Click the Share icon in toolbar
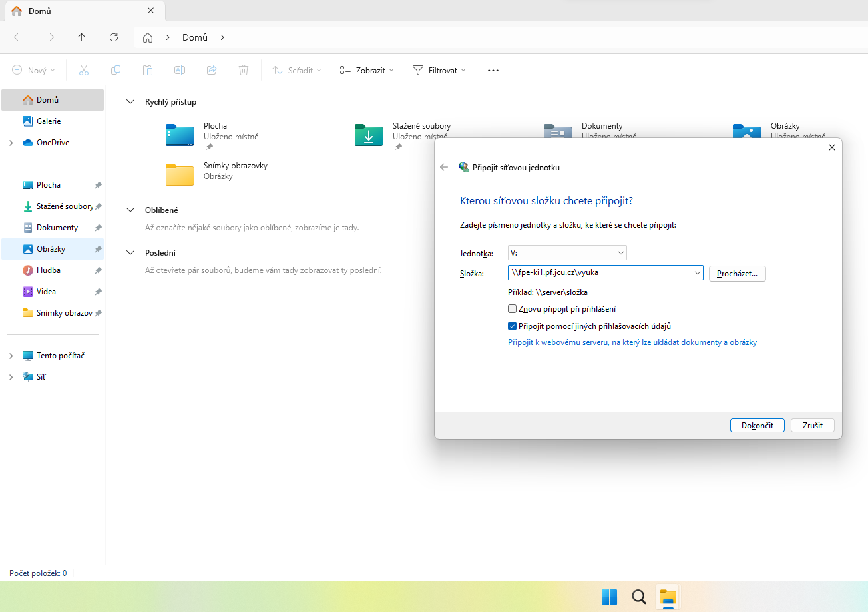The height and width of the screenshot is (612, 868). click(212, 70)
